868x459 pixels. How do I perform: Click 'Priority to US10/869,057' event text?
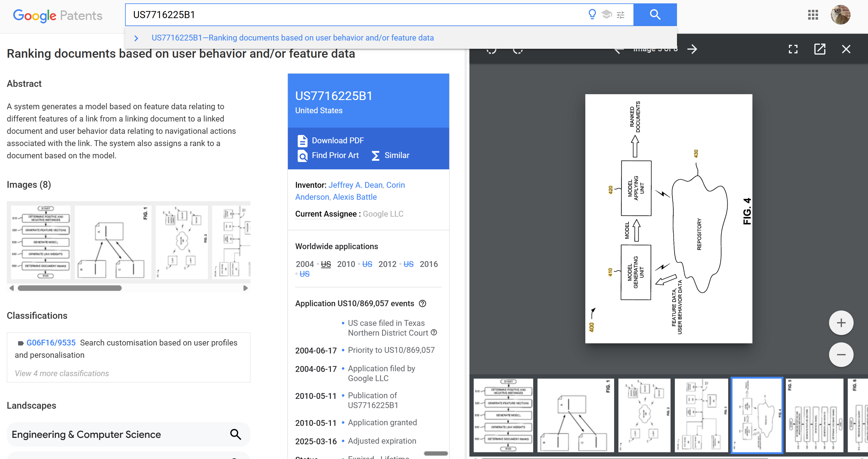(391, 350)
